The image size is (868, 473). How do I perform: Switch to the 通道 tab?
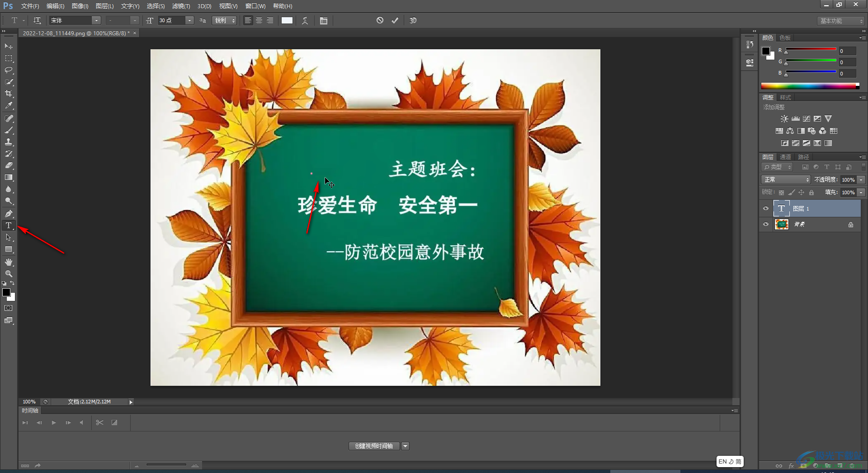coord(785,157)
